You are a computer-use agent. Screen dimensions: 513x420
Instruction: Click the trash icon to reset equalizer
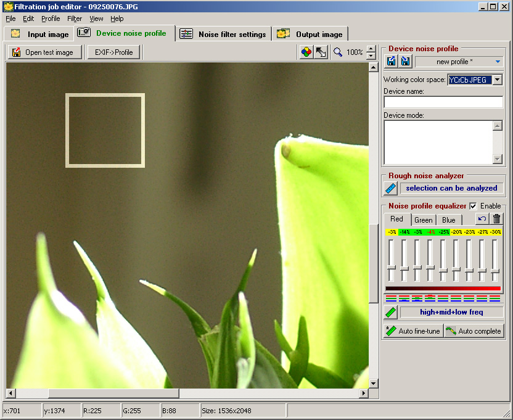497,219
